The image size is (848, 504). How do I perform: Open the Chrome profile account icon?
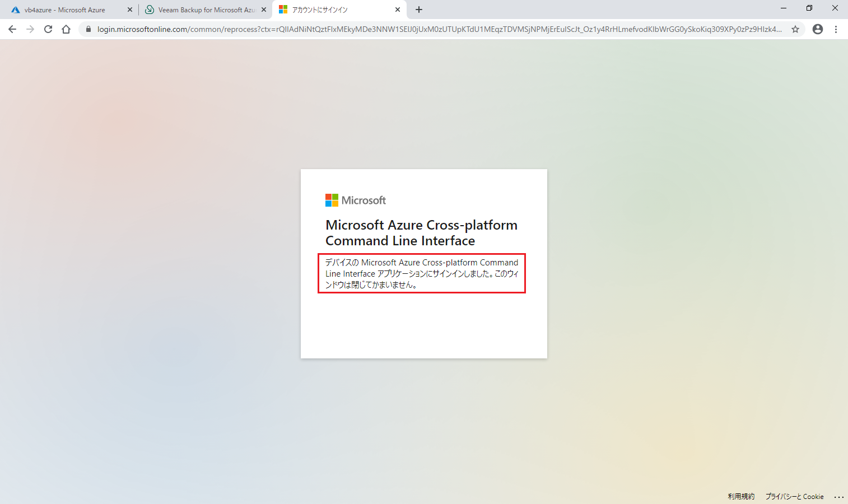point(818,29)
